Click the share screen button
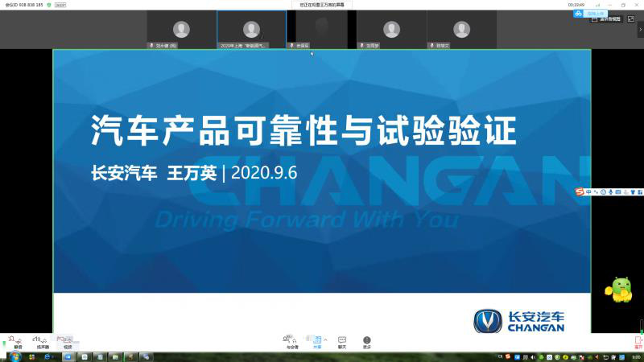Viewport: 644px width, 362px height. pyautogui.click(x=317, y=342)
